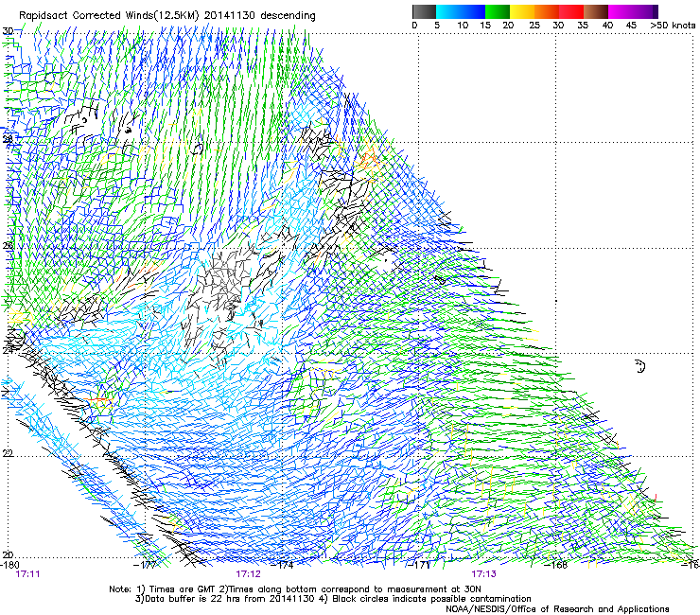Click the legend label '40'
The height and width of the screenshot is (615, 700).
pyautogui.click(x=607, y=26)
